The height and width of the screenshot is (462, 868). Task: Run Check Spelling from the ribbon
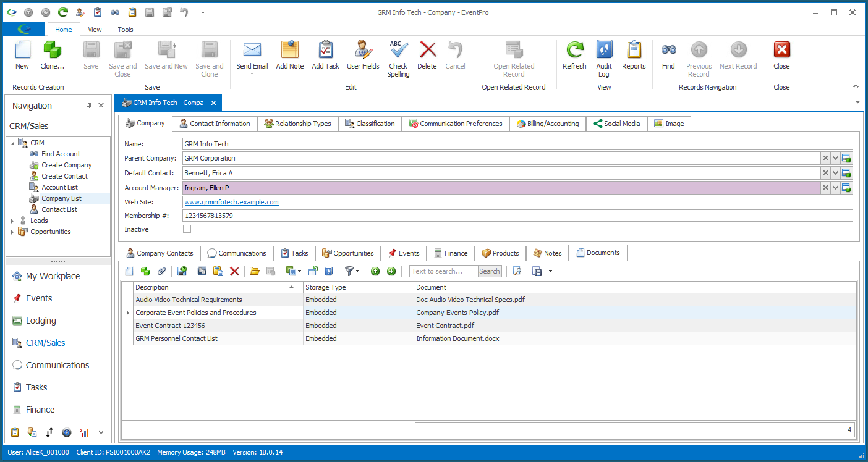coord(398,59)
